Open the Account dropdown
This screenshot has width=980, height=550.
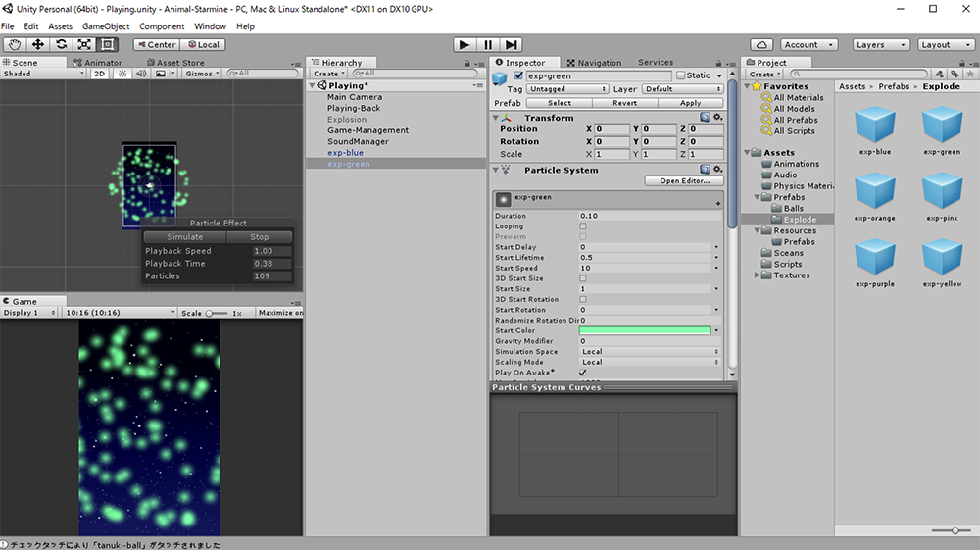808,44
